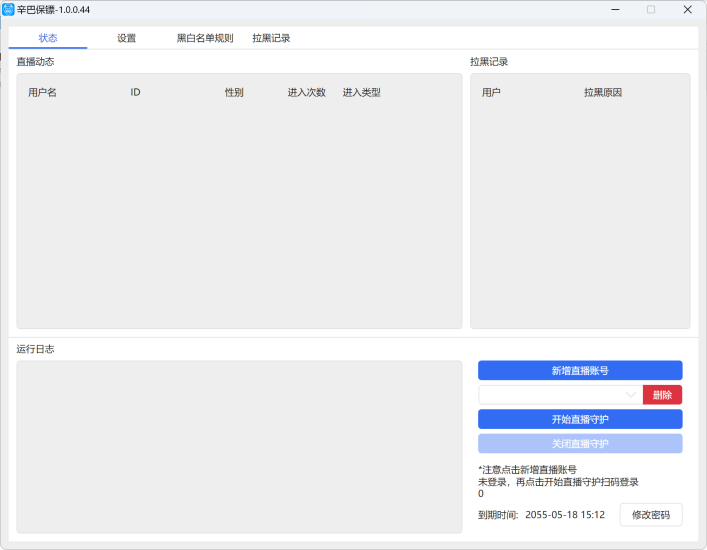Switch to the 状态 tab
This screenshot has height=550, width=707.
[48, 38]
